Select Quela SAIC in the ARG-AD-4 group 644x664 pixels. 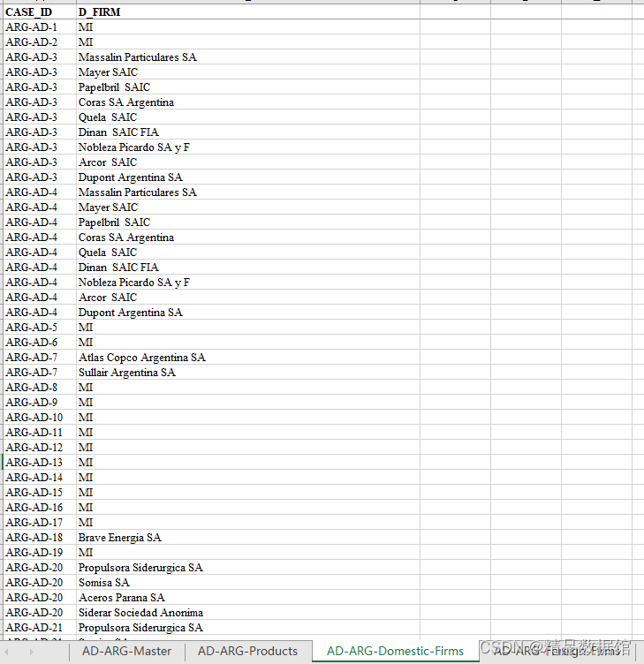(x=248, y=253)
